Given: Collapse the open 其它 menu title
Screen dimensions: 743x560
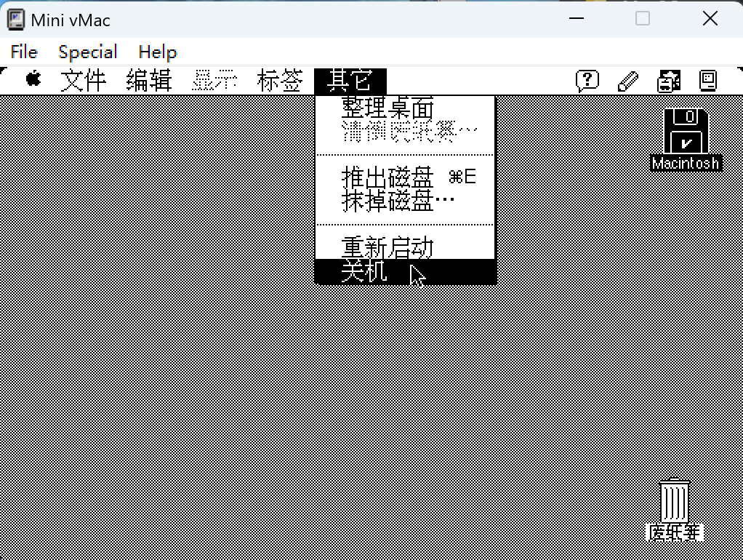Looking at the screenshot, I should (350, 81).
